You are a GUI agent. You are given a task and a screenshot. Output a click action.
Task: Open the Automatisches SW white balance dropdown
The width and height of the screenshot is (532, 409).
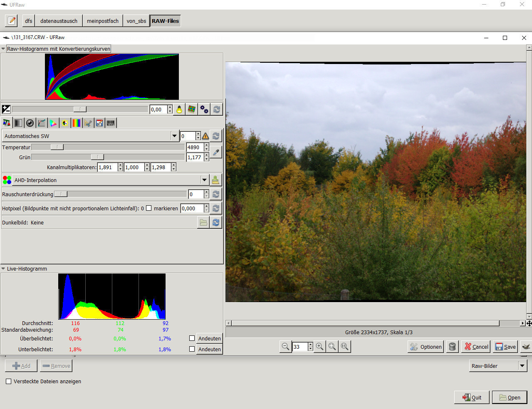pos(174,136)
